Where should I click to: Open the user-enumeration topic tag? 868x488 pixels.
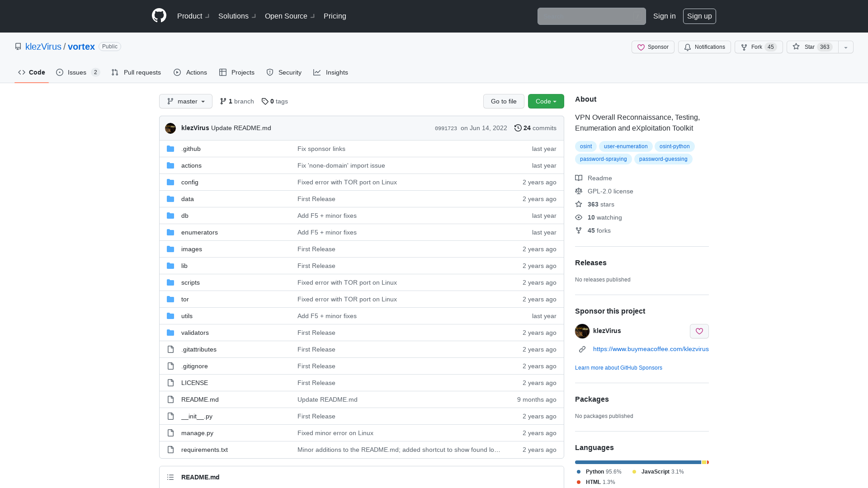(626, 146)
